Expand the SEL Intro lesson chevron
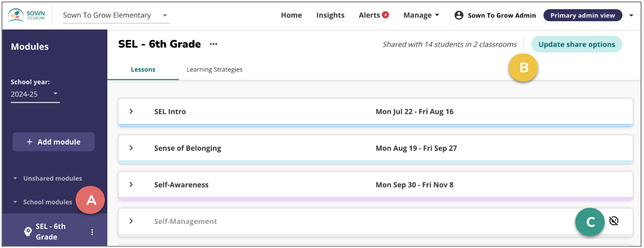The height and width of the screenshot is (248, 644). pos(131,111)
